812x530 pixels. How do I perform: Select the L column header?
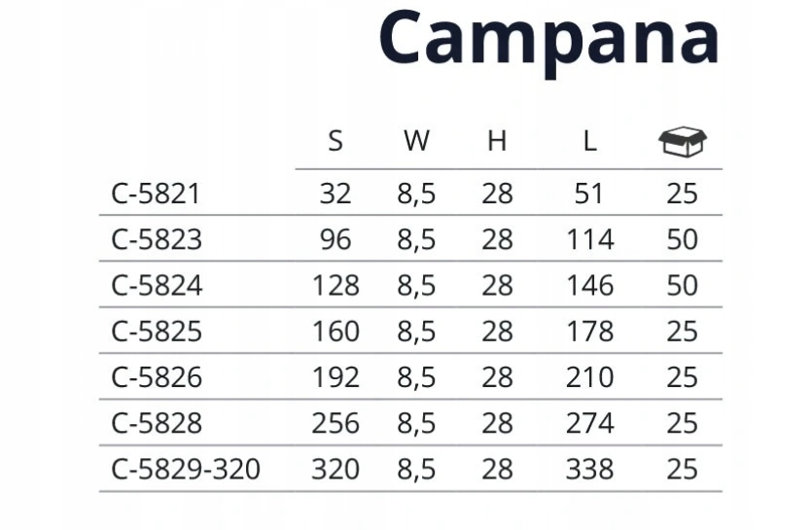[590, 141]
